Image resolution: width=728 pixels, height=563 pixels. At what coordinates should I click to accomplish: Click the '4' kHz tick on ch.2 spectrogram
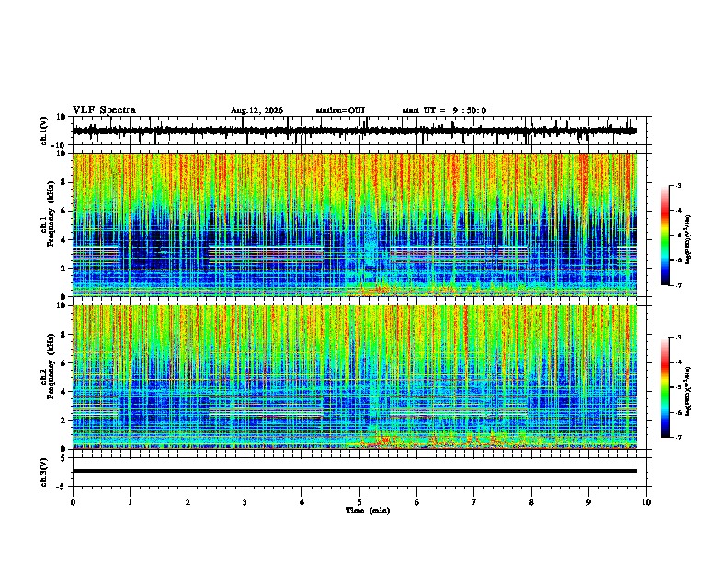63,392
